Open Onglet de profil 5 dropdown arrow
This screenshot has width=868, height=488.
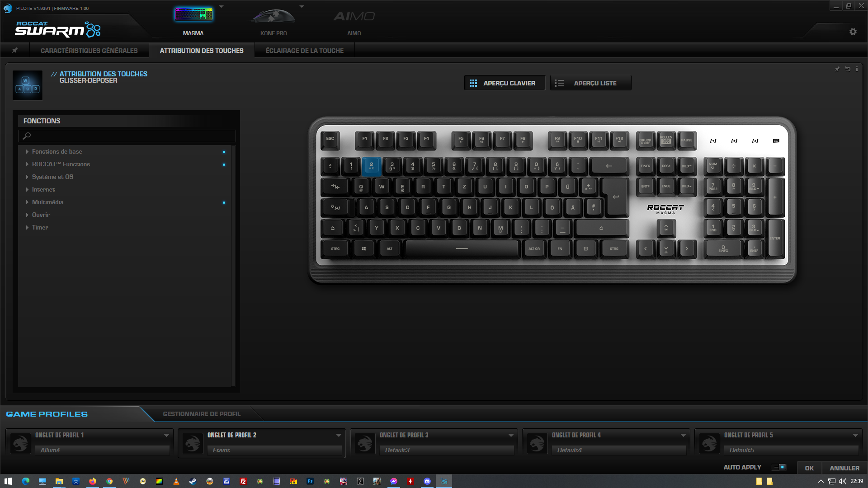pos(855,435)
